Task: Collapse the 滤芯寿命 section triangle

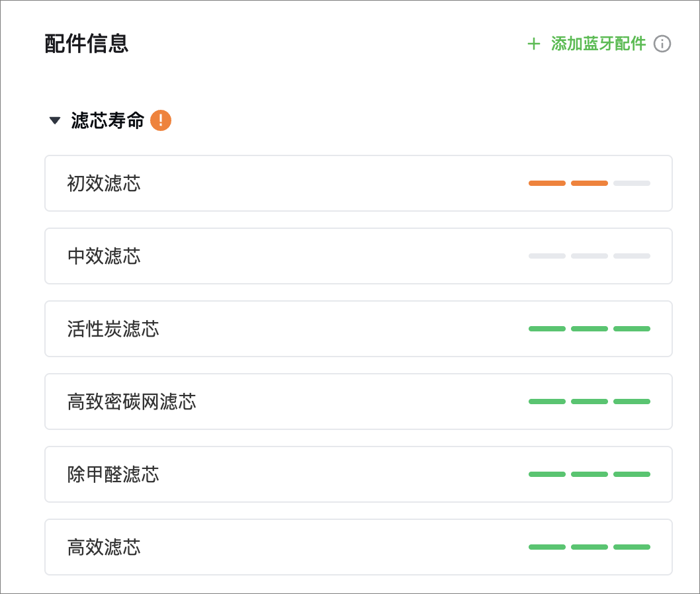Action: (55, 120)
